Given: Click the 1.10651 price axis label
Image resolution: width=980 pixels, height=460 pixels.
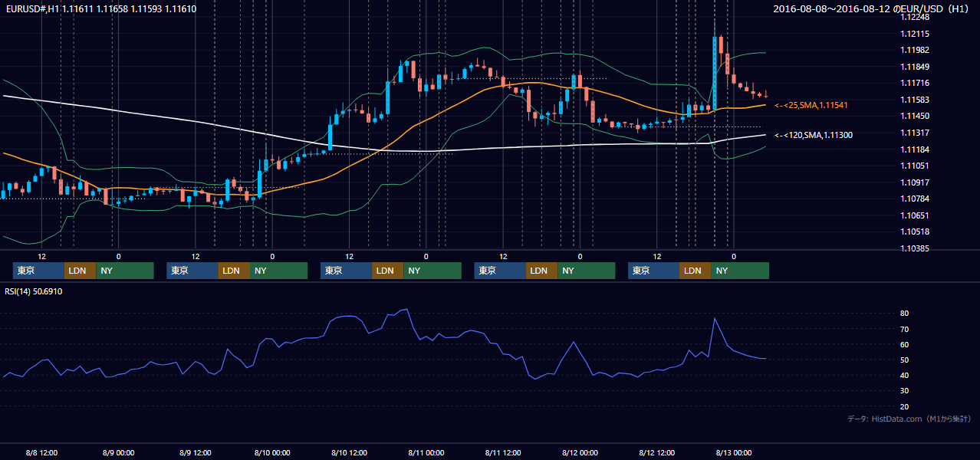Looking at the screenshot, I should 916,215.
